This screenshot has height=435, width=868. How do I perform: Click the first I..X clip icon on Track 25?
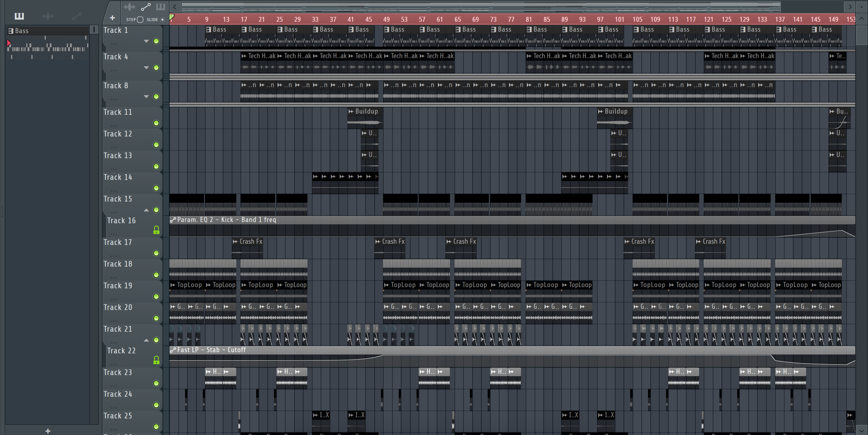pyautogui.click(x=315, y=415)
